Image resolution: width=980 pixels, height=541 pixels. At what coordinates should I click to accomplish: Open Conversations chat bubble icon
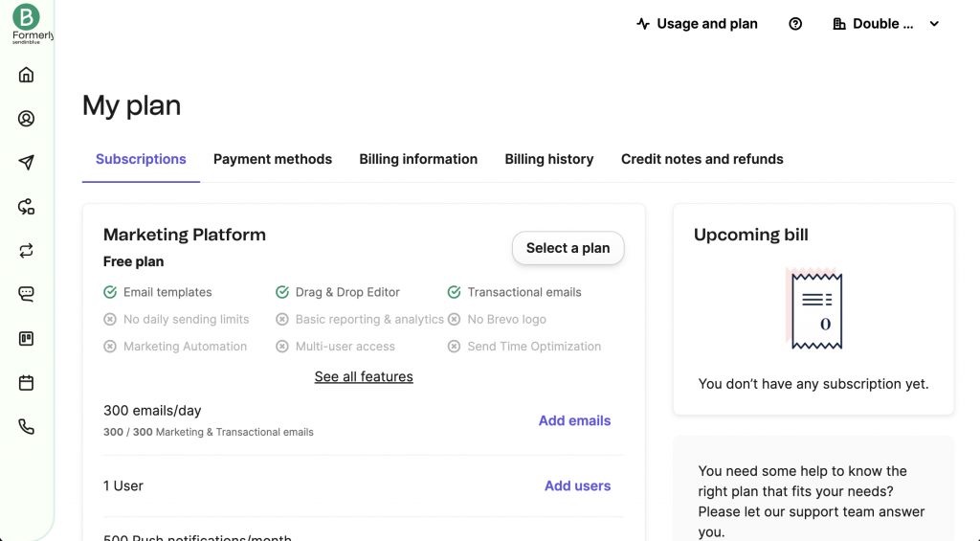point(27,295)
